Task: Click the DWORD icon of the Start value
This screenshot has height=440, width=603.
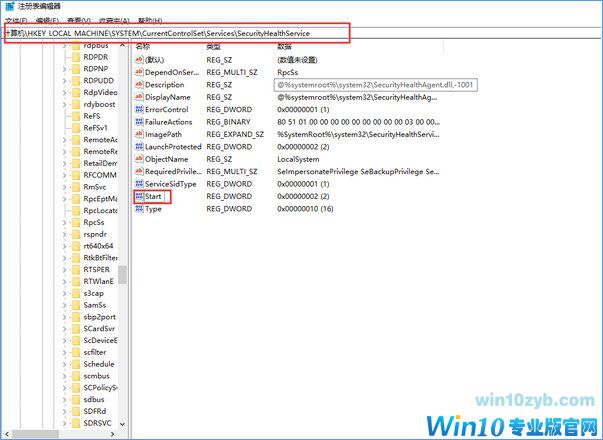Action: (139, 196)
